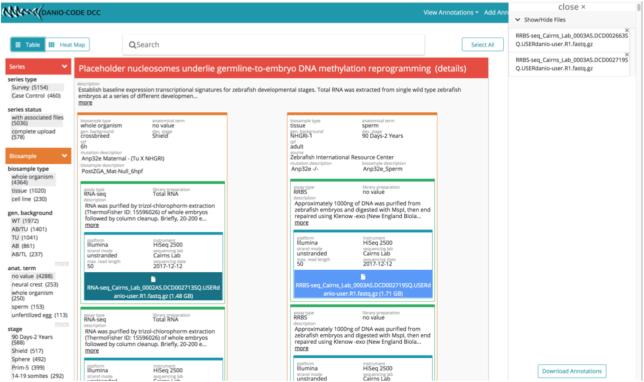Remove first RRBS-seq file from selection list
The height and width of the screenshot is (382, 644).
click(x=627, y=30)
